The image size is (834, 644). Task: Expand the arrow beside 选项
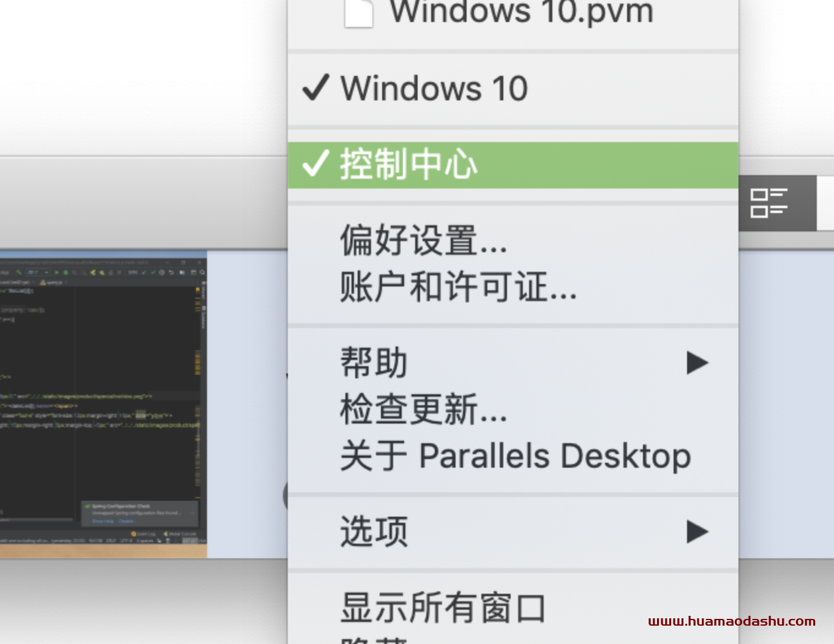coord(697,531)
